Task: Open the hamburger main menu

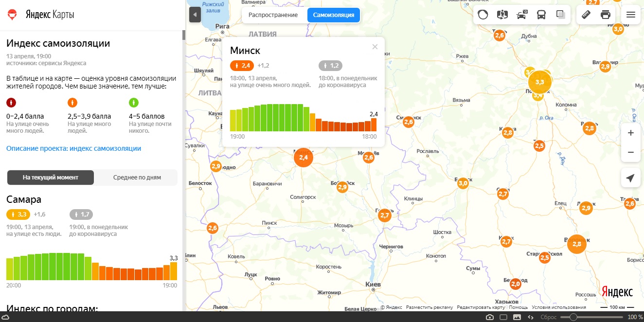Action: [631, 15]
